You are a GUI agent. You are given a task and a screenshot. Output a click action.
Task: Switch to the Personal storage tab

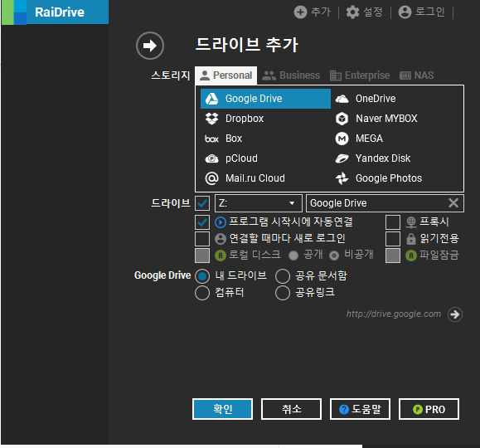coord(226,75)
